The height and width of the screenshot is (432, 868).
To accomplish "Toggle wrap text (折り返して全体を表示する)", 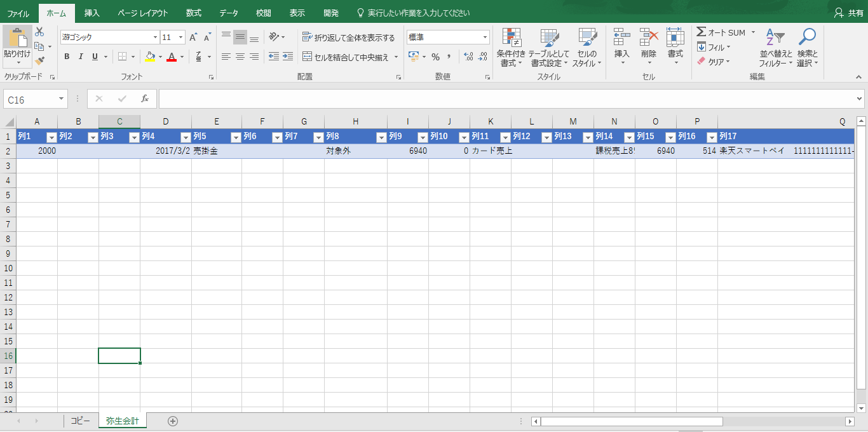I will coord(349,37).
